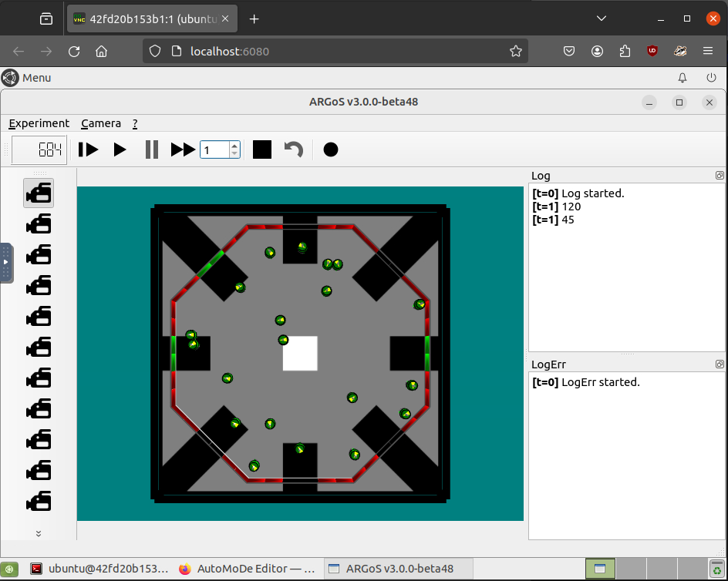
Task: Click the step counter display showing 684
Action: pos(39,150)
